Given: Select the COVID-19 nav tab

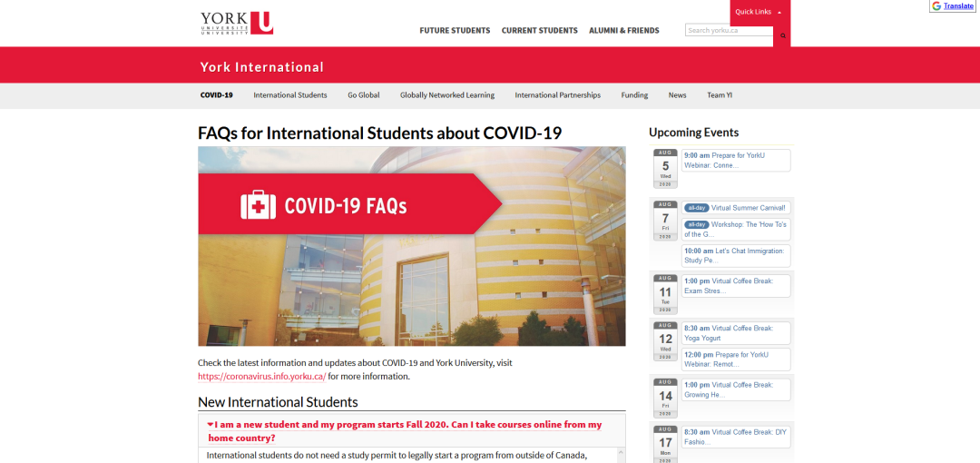Looking at the screenshot, I should pyautogui.click(x=216, y=95).
